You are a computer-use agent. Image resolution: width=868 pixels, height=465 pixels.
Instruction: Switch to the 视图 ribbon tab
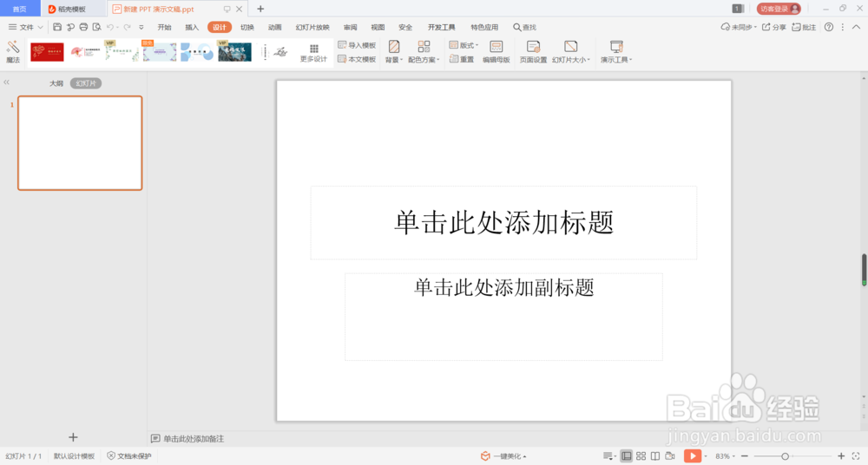(x=378, y=27)
